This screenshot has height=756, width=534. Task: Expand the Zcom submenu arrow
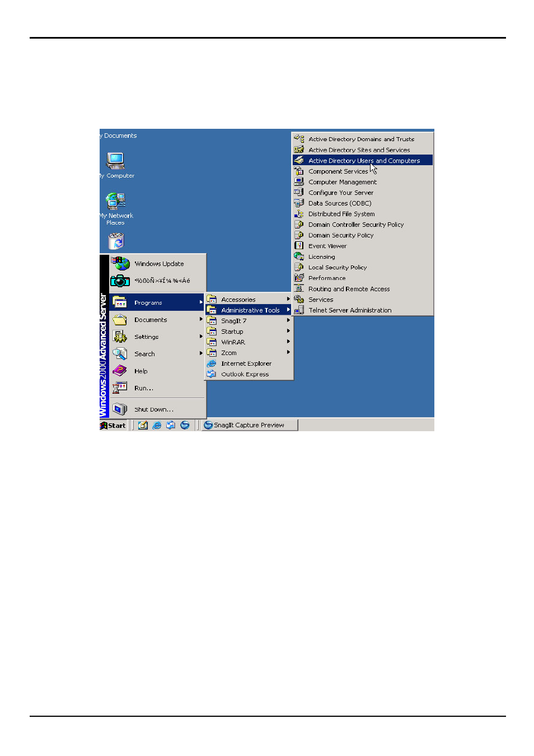pyautogui.click(x=288, y=352)
